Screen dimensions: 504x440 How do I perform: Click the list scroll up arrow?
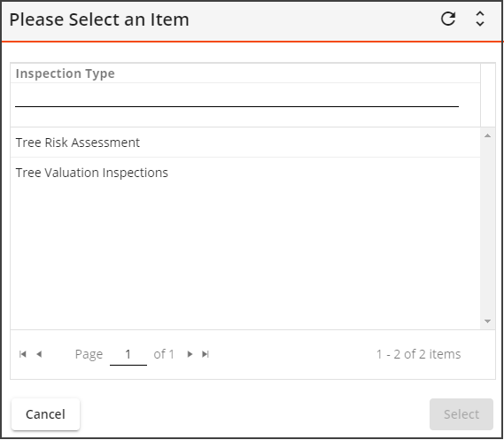[x=487, y=135]
